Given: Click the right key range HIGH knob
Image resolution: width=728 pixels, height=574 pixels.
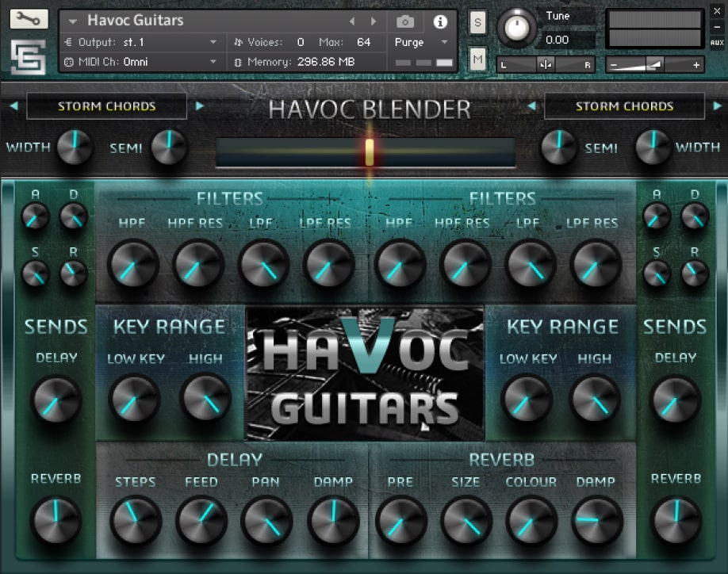Looking at the screenshot, I should pyautogui.click(x=594, y=399).
